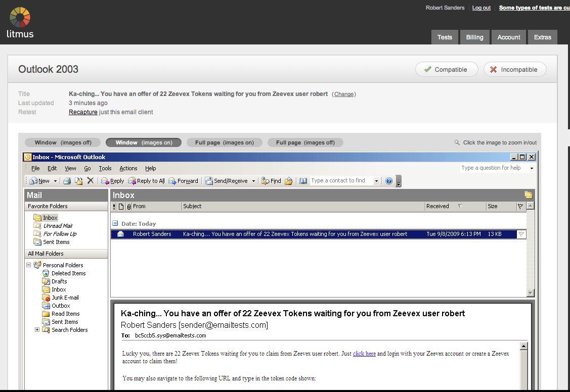
Task: Open the Deleted Items folder
Action: pyautogui.click(x=64, y=273)
